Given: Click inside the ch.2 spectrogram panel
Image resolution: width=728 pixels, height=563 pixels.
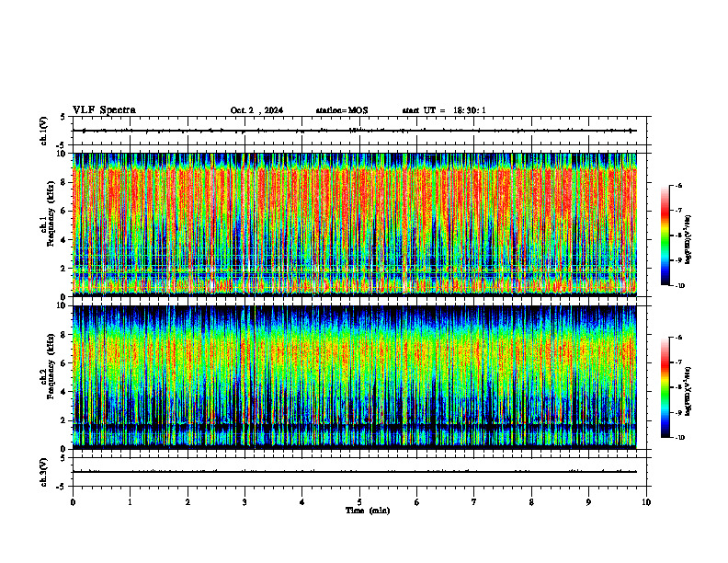Looking at the screenshot, I should pos(355,377).
